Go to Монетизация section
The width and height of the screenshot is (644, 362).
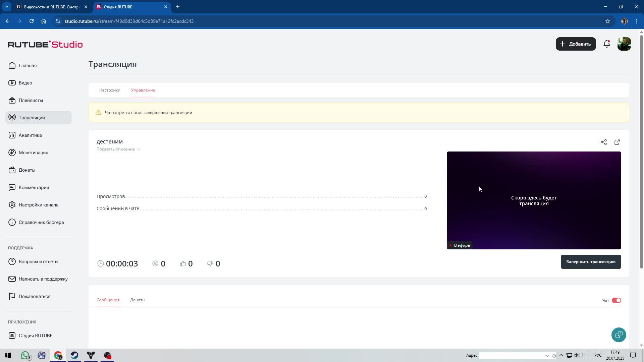(33, 153)
